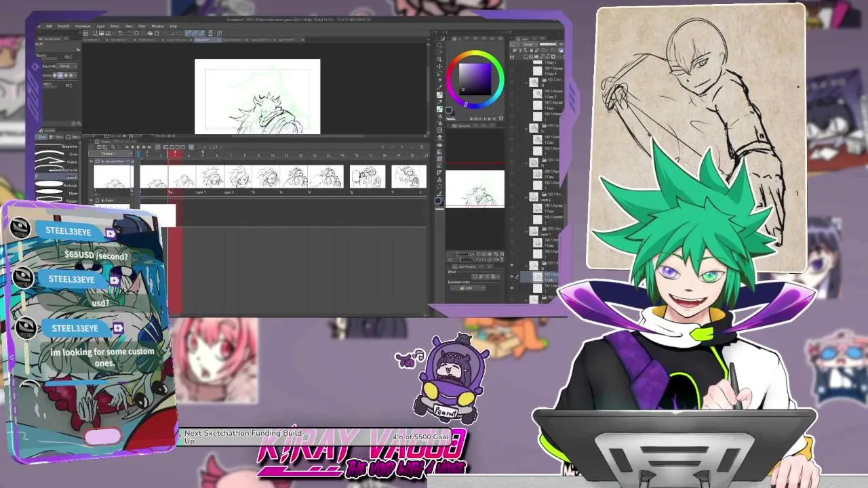Select the Eraser tool
Image resolution: width=868 pixels, height=488 pixels.
pos(439,137)
